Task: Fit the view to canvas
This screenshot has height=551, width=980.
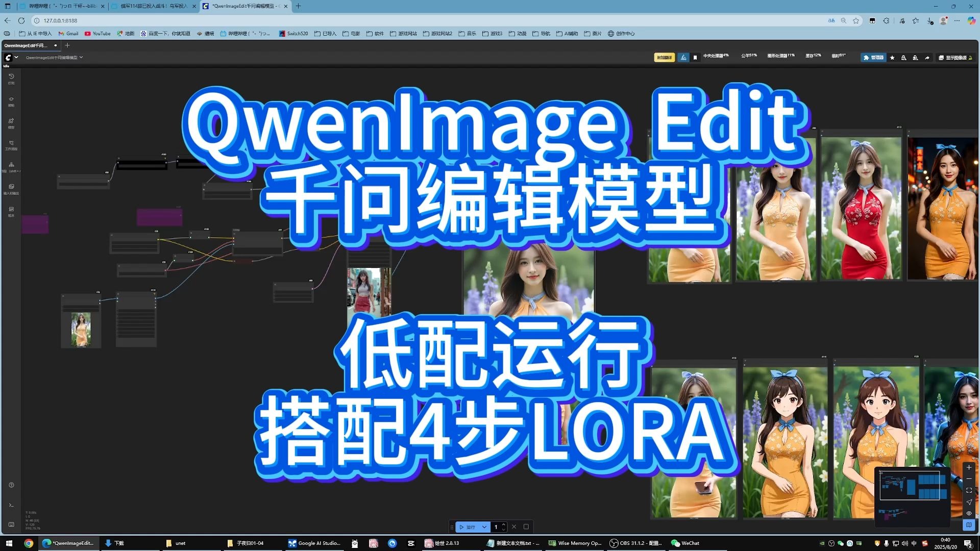Action: click(x=969, y=490)
